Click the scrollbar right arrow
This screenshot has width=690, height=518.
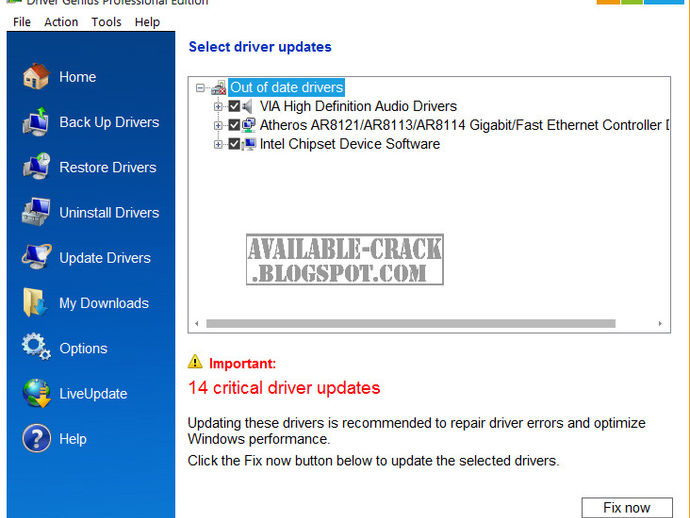[660, 323]
